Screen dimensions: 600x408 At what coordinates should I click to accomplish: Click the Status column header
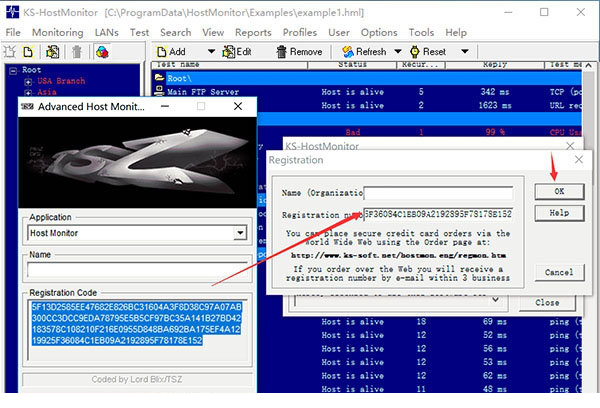[x=352, y=65]
